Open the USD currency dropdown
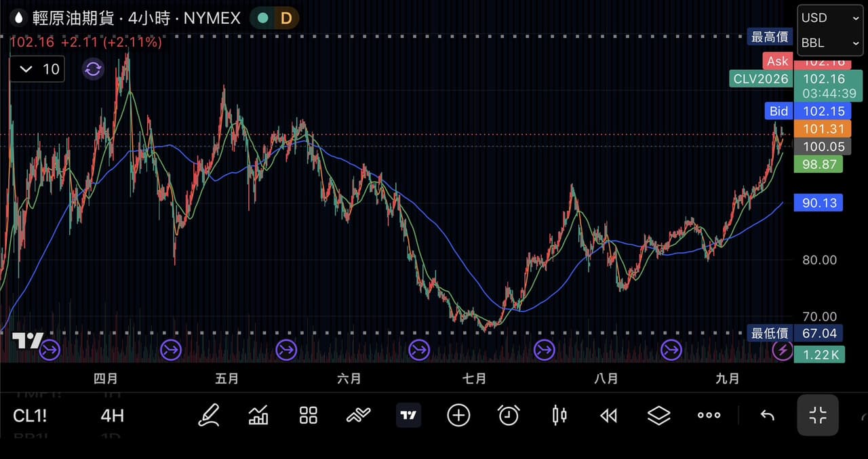This screenshot has height=459, width=868. coord(830,18)
